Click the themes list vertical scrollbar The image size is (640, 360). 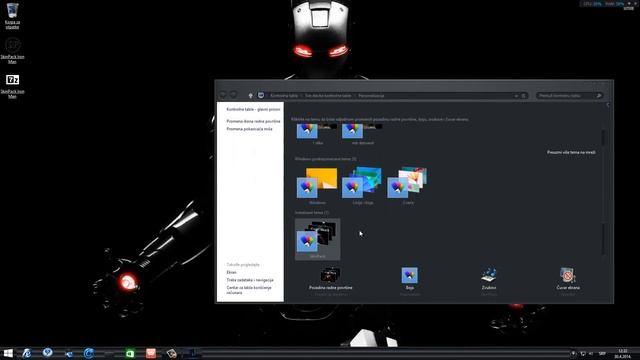(604, 192)
